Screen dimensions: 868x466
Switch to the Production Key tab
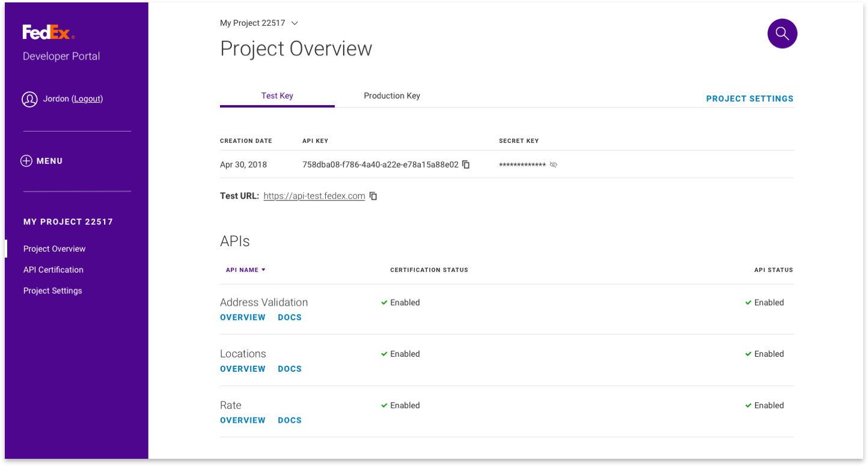391,96
